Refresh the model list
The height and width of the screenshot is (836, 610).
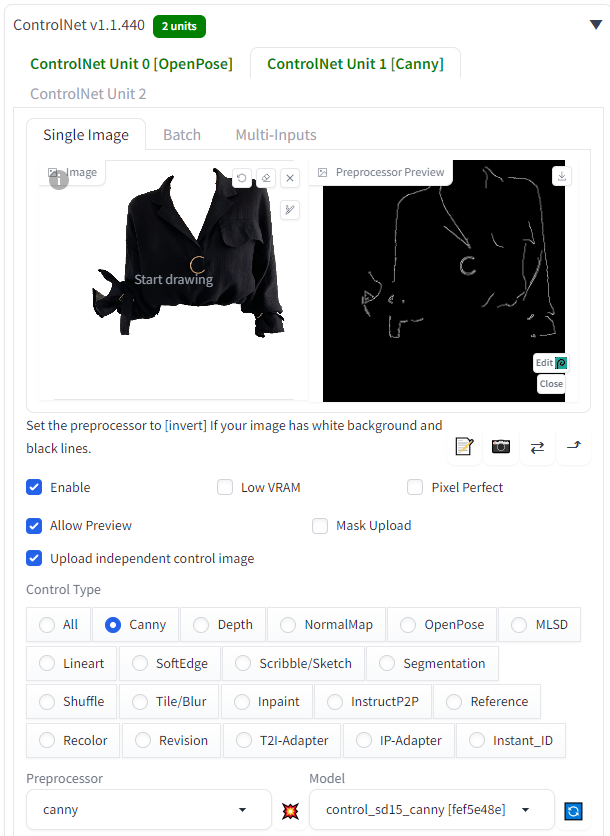[573, 811]
